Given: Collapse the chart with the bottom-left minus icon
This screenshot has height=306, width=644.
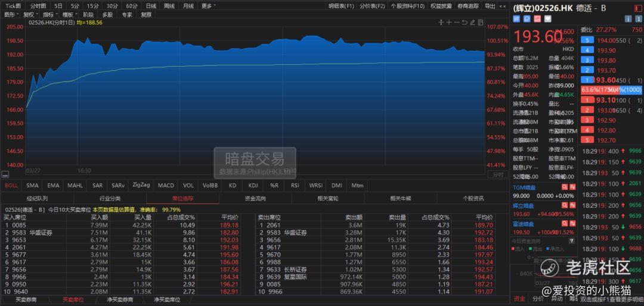Looking at the screenshot, I should click(x=5, y=174).
